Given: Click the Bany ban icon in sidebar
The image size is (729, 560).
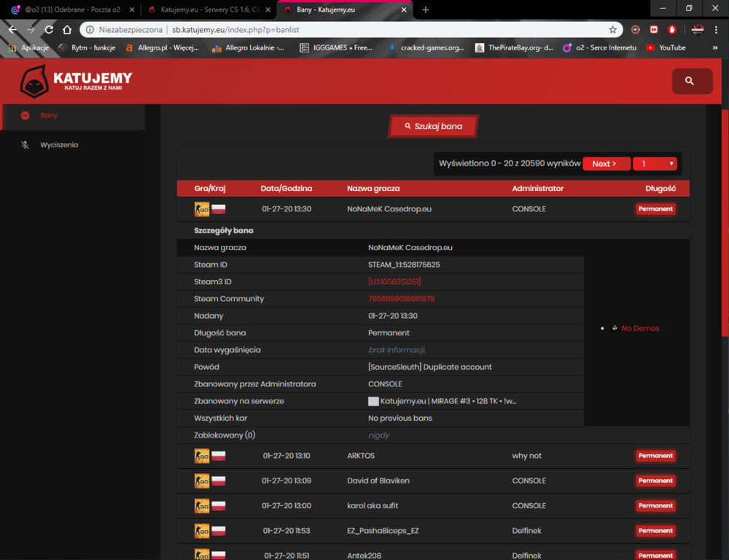Looking at the screenshot, I should coord(25,115).
